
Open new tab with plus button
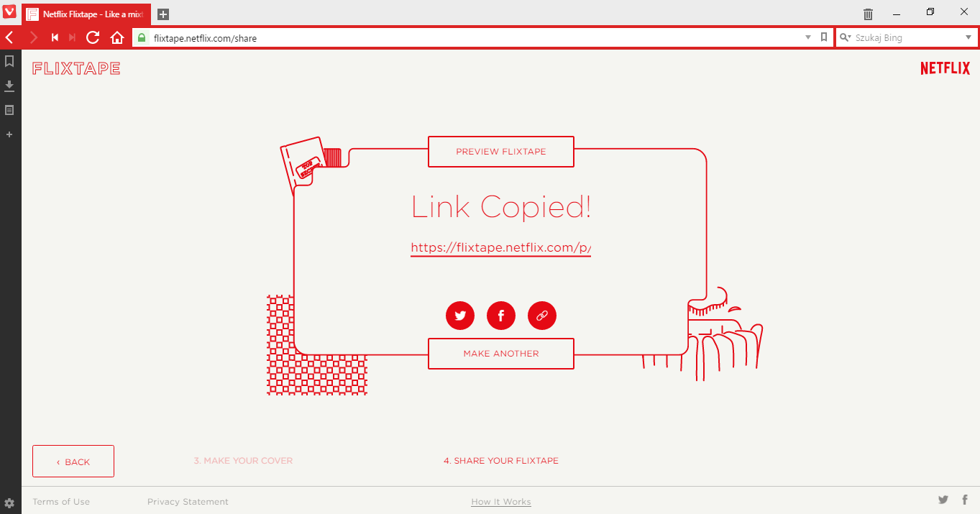point(163,14)
